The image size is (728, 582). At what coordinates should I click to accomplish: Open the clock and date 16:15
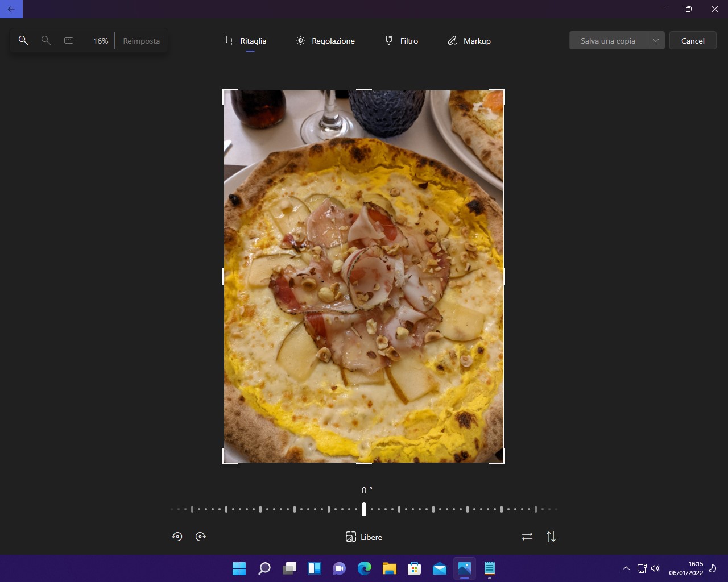686,568
